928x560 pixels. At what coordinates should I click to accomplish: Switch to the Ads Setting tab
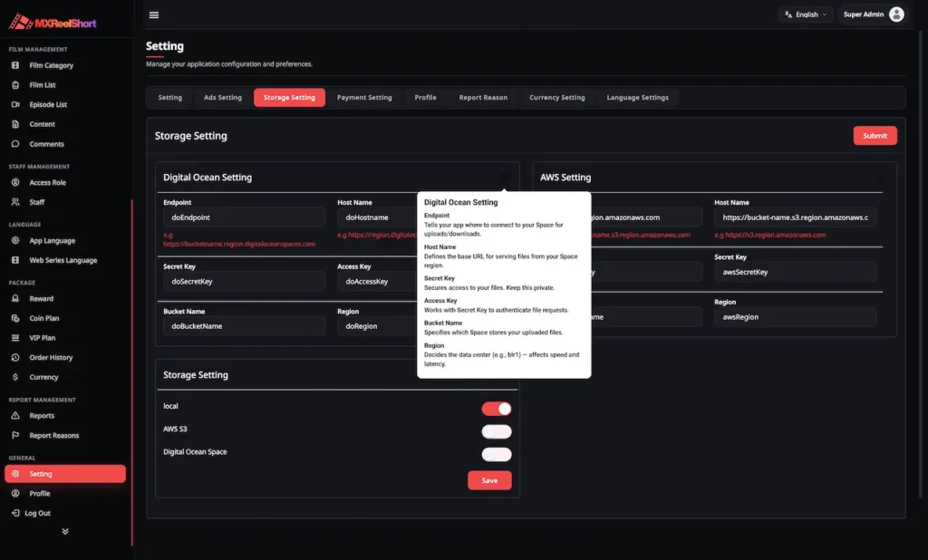point(223,97)
